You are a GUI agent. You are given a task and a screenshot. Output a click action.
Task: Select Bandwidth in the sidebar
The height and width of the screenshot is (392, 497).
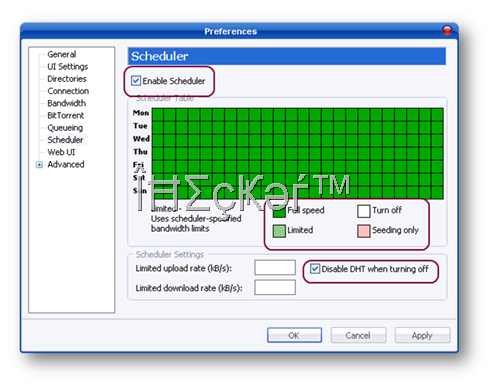(x=67, y=103)
